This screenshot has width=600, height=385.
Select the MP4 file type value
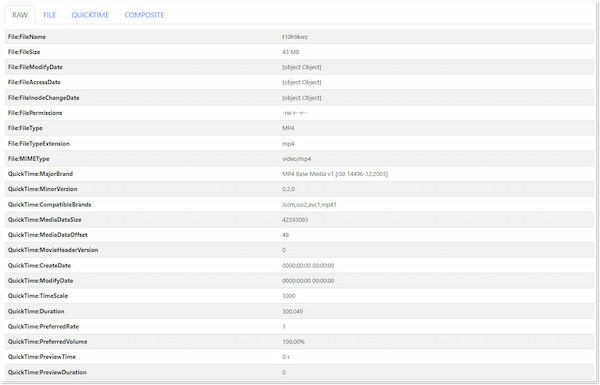288,128
